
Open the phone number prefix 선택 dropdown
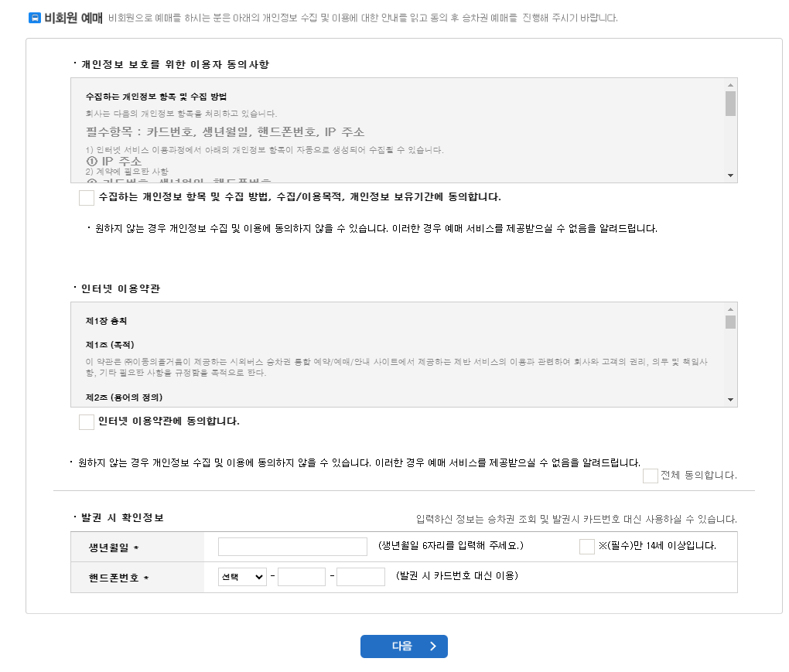[242, 576]
